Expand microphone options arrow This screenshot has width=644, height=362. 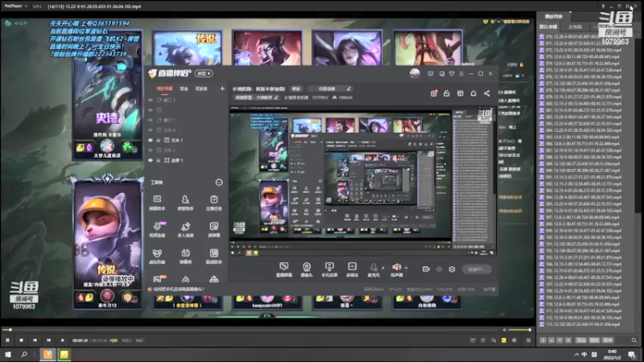click(x=383, y=268)
